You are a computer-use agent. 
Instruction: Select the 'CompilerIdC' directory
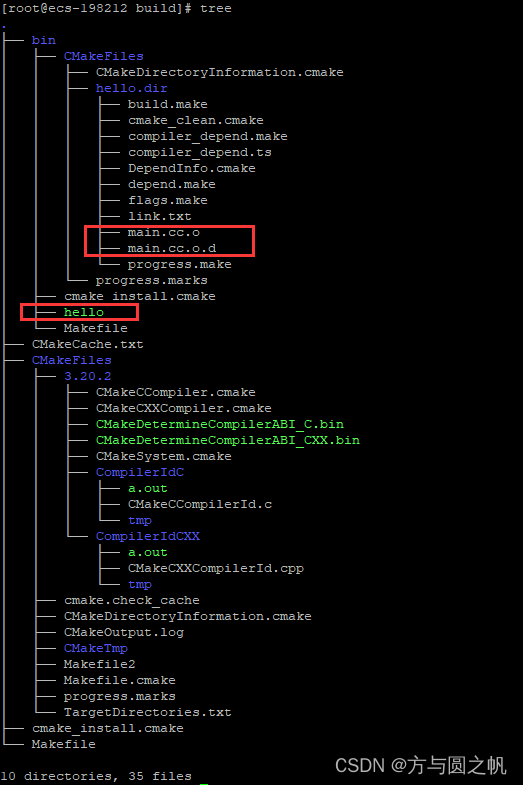(x=140, y=473)
